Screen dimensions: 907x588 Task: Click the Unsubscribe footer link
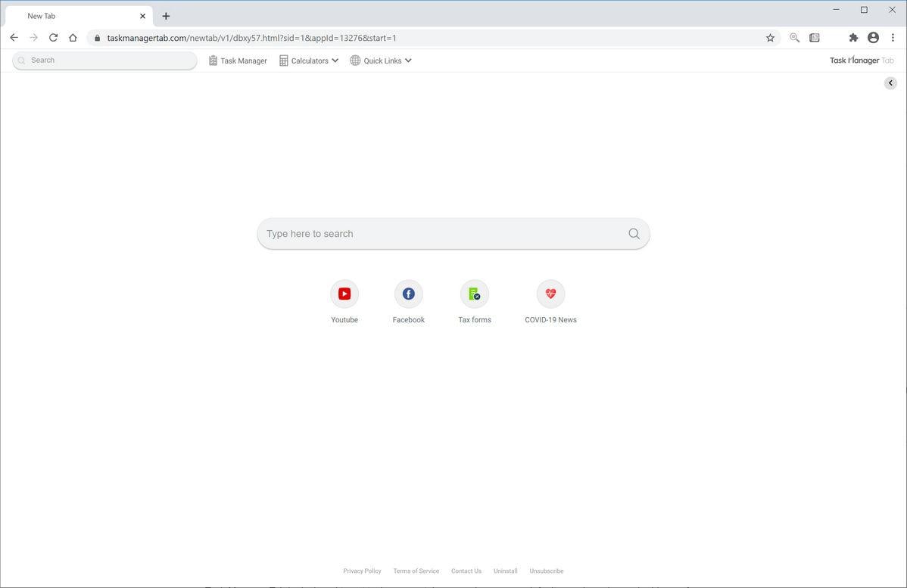(547, 571)
